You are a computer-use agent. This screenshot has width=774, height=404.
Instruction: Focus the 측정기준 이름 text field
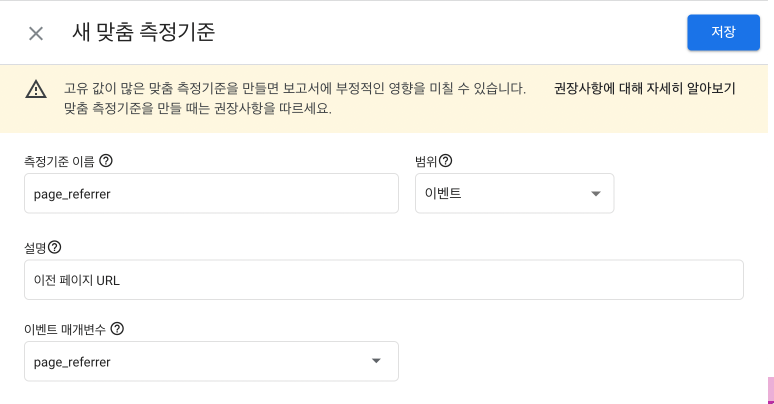coord(211,193)
